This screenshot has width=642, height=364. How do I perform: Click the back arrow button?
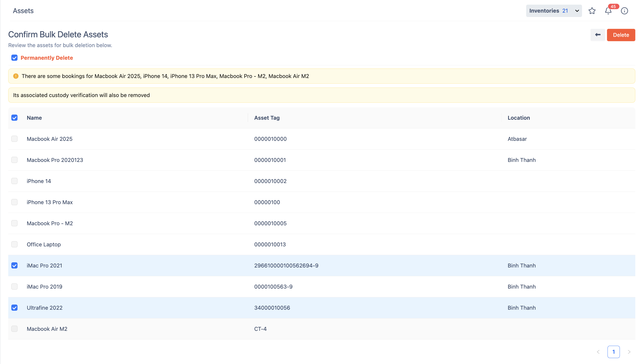[597, 35]
